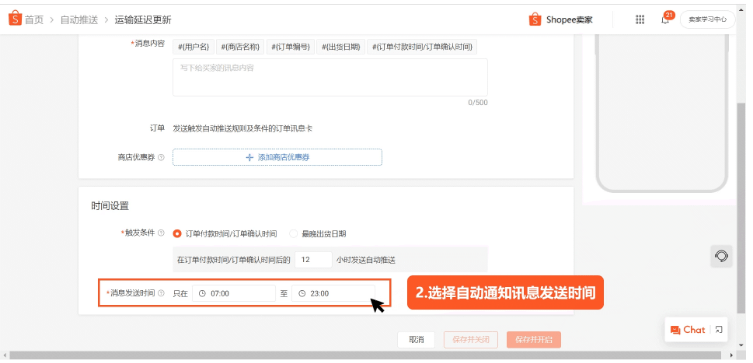Click 运输延迟更新 breadcrumb text
This screenshot has height=363, width=753.
click(143, 20)
